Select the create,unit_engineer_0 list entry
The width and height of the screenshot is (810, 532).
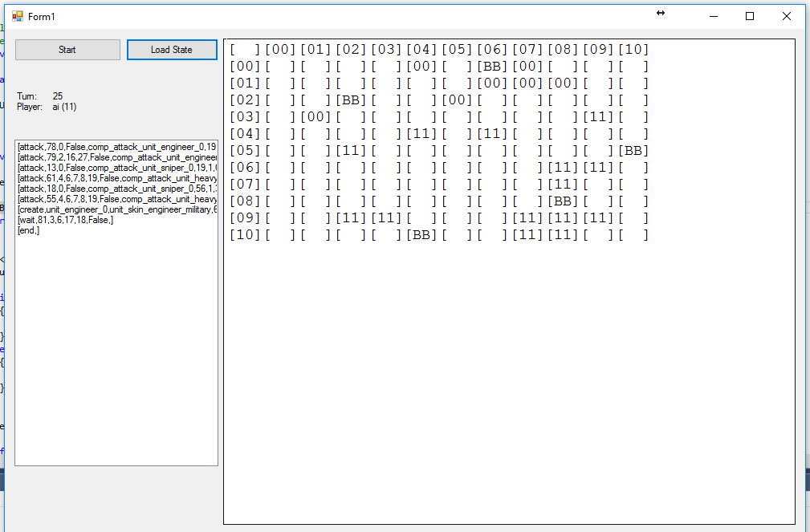point(116,209)
